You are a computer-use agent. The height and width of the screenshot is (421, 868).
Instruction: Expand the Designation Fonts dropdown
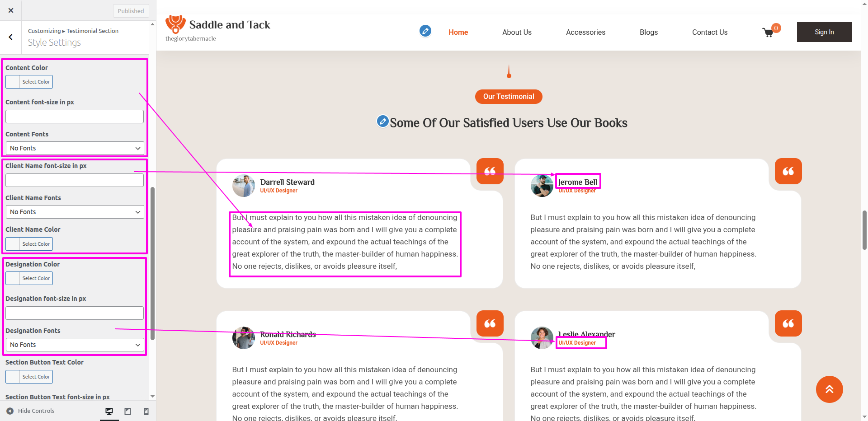75,345
